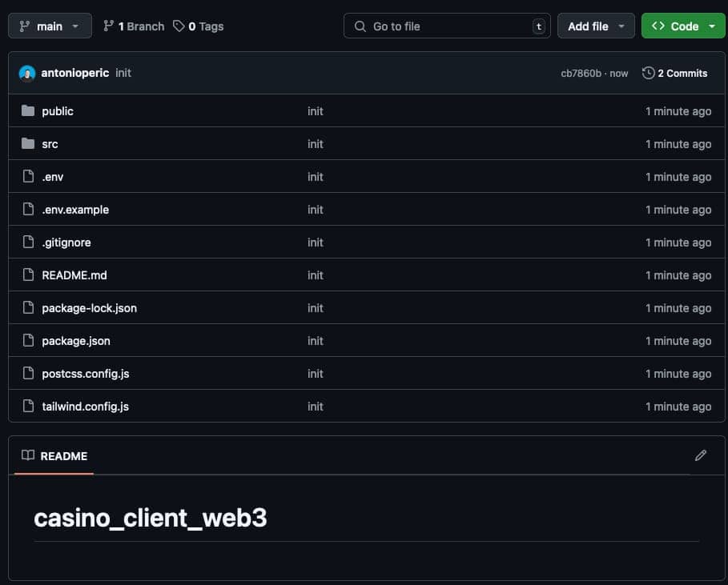Click the antonioperic user avatar
The width and height of the screenshot is (728, 585).
point(27,74)
